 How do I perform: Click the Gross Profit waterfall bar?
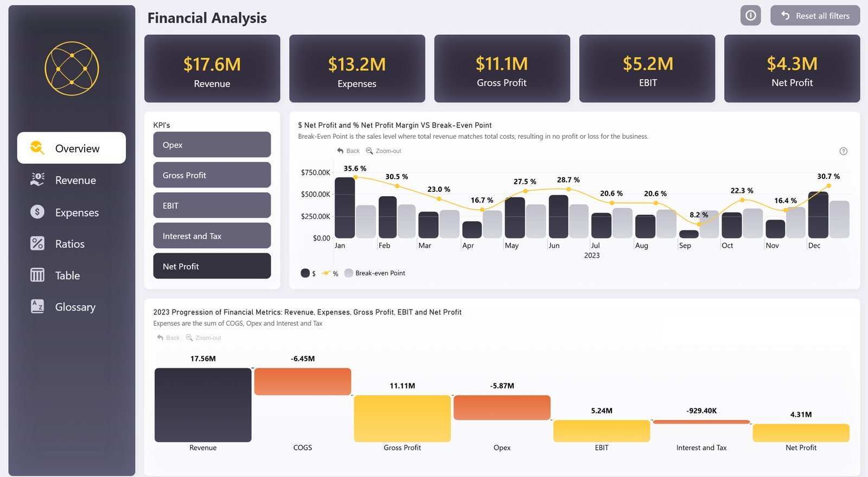click(x=403, y=418)
